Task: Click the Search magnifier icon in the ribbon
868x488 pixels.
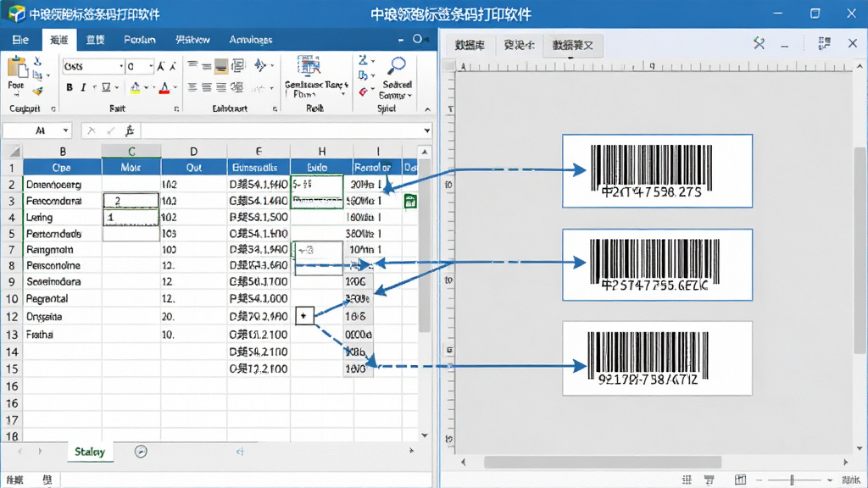Action: [x=397, y=66]
